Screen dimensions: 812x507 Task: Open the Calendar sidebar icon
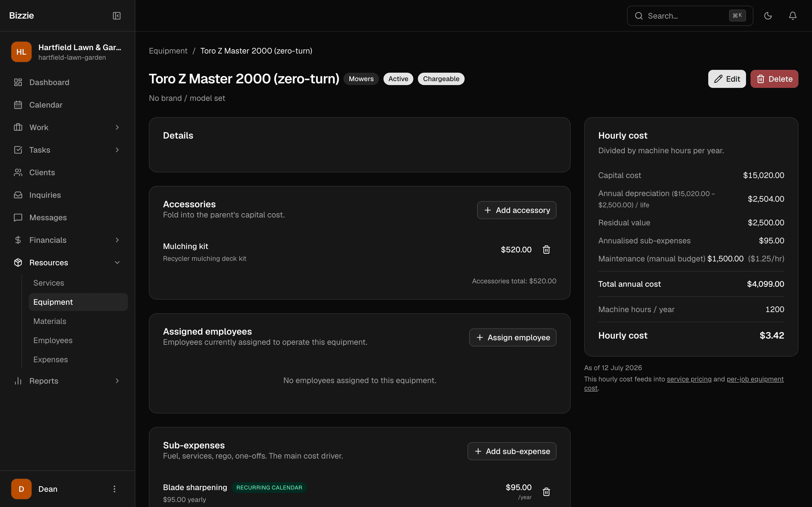tap(18, 104)
